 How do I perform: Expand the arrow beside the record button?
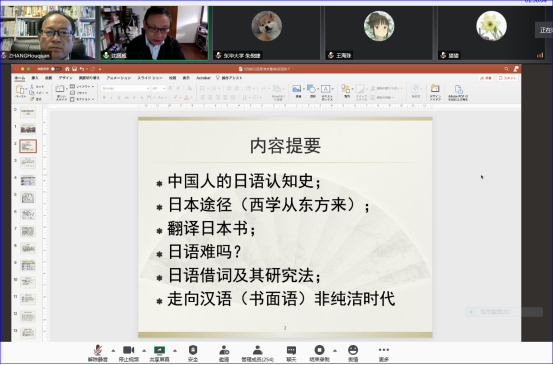pos(335,351)
